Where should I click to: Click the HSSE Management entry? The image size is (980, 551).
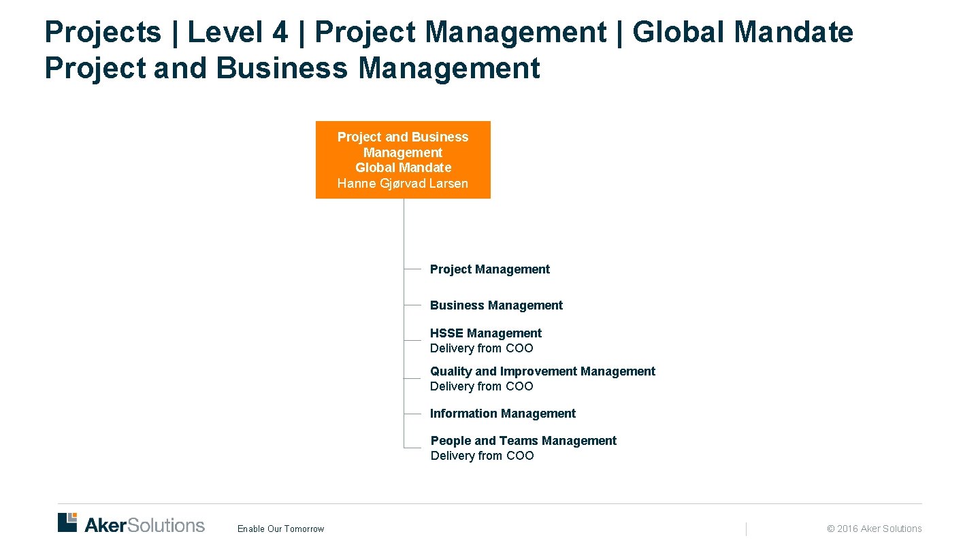pos(485,333)
